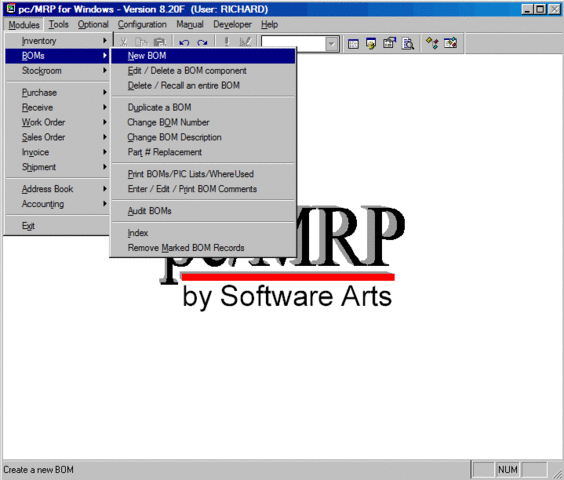
Task: Click the pc/MRP title bar application icon
Action: [11, 9]
